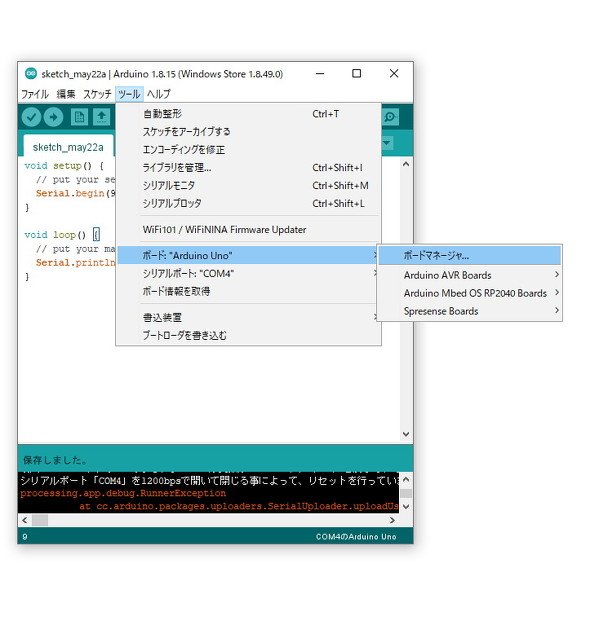
Task: Switch to the sketch_may22a tab
Action: 68,147
